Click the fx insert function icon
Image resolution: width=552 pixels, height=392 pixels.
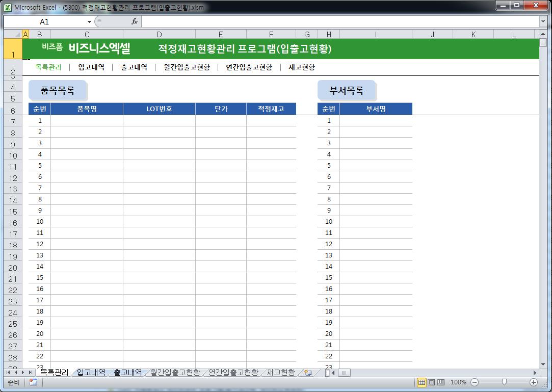click(135, 21)
